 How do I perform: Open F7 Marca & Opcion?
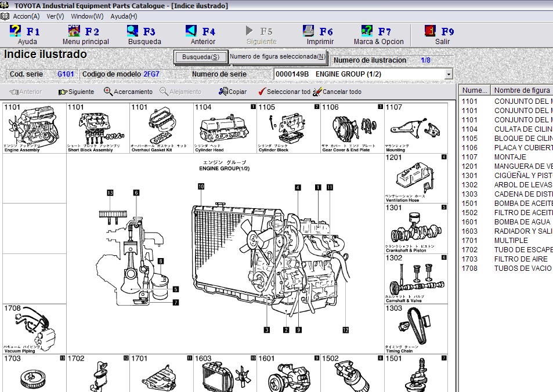pos(378,35)
